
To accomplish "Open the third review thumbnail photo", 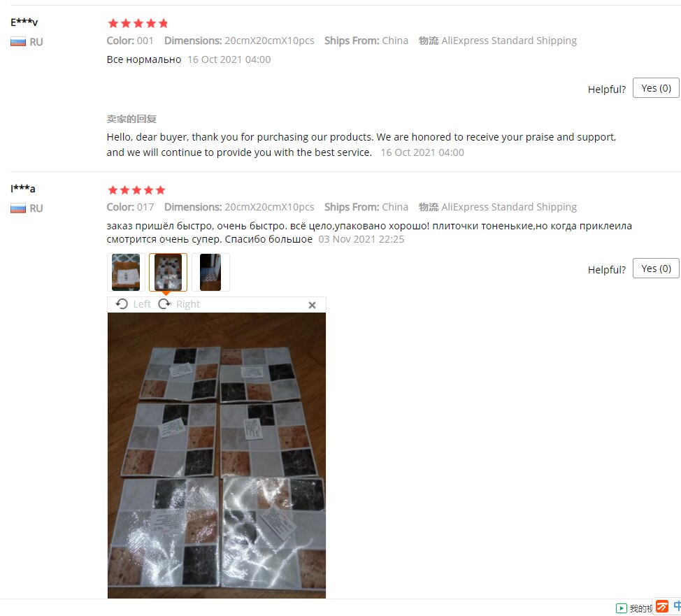I will click(x=210, y=273).
